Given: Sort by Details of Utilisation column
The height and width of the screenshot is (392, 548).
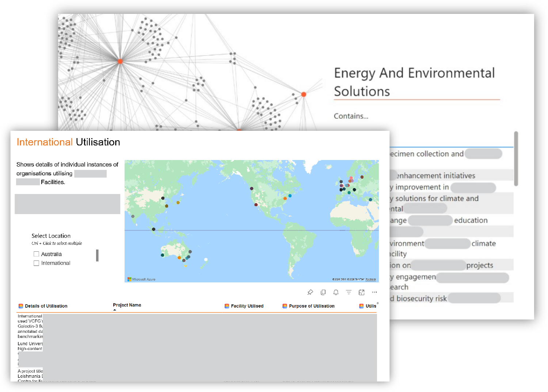Looking at the screenshot, I should [46, 306].
